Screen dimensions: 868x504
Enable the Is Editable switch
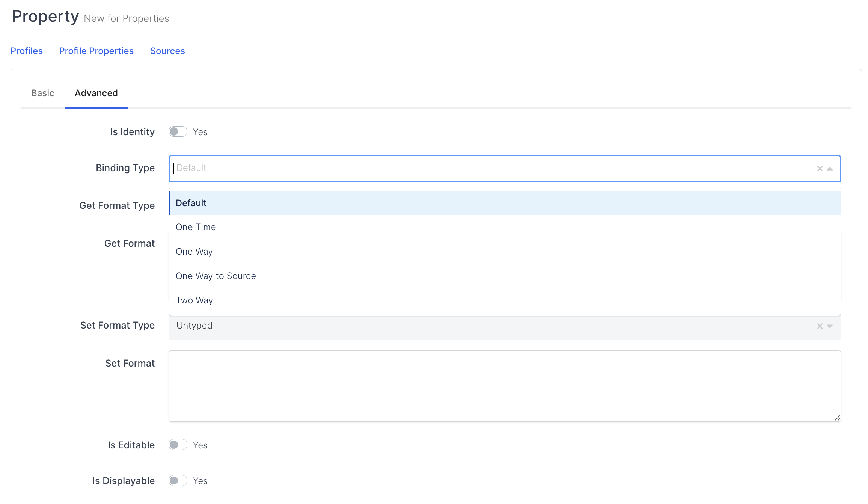[x=178, y=445]
